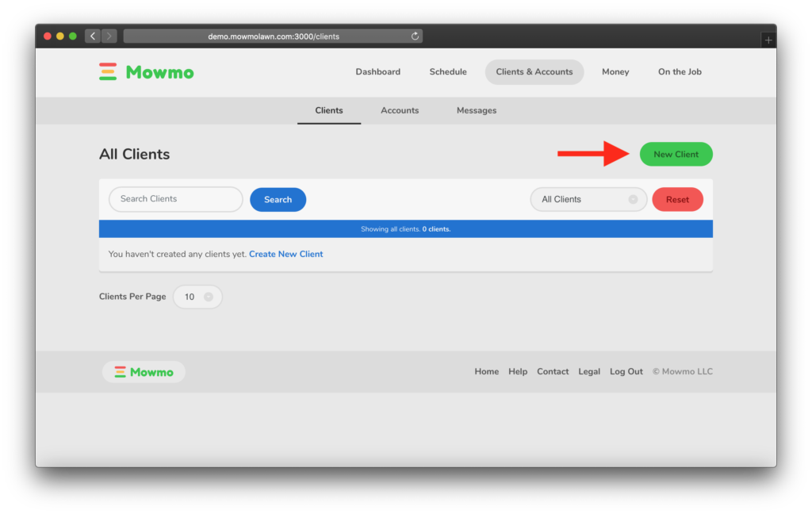Minimize the browser window with the yellow button
The image size is (812, 514).
60,36
